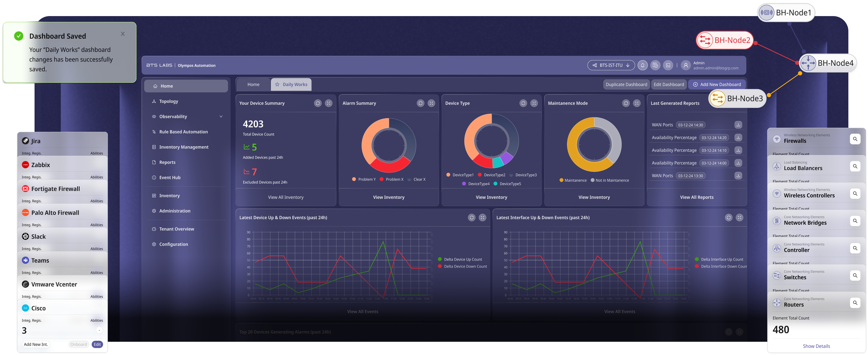Toggle Problem Y legend in Alarm Summary

(364, 179)
